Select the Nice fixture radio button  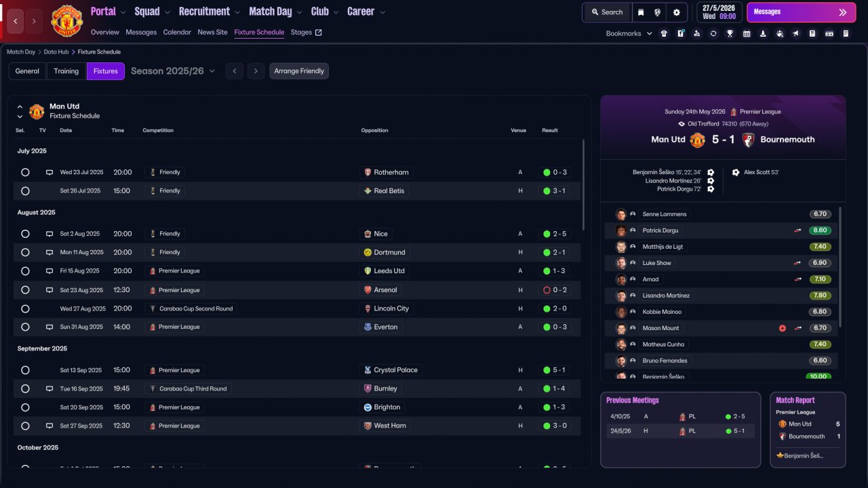click(x=25, y=234)
